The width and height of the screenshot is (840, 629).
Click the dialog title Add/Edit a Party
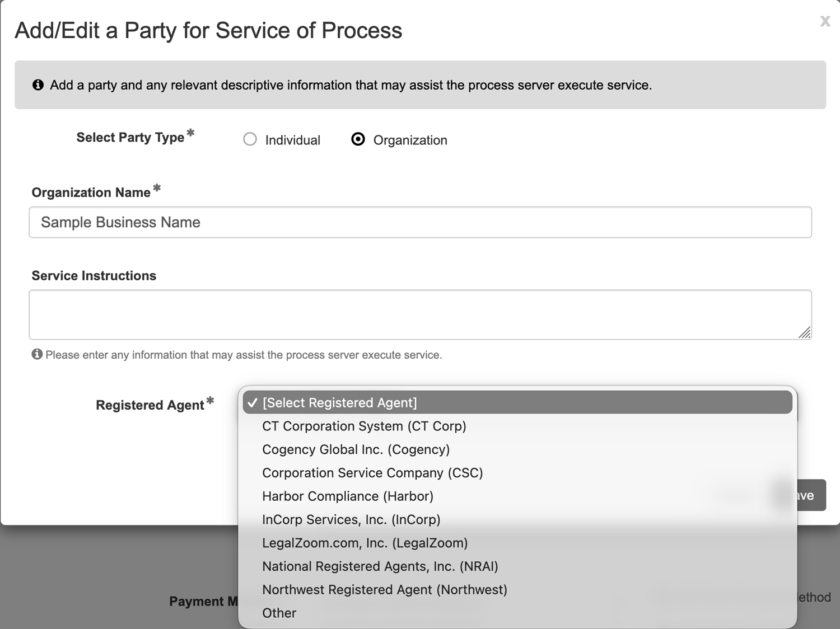point(208,31)
